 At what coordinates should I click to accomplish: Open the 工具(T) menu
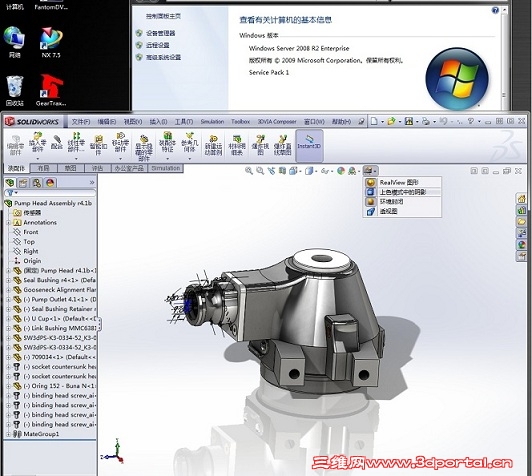pyautogui.click(x=184, y=121)
